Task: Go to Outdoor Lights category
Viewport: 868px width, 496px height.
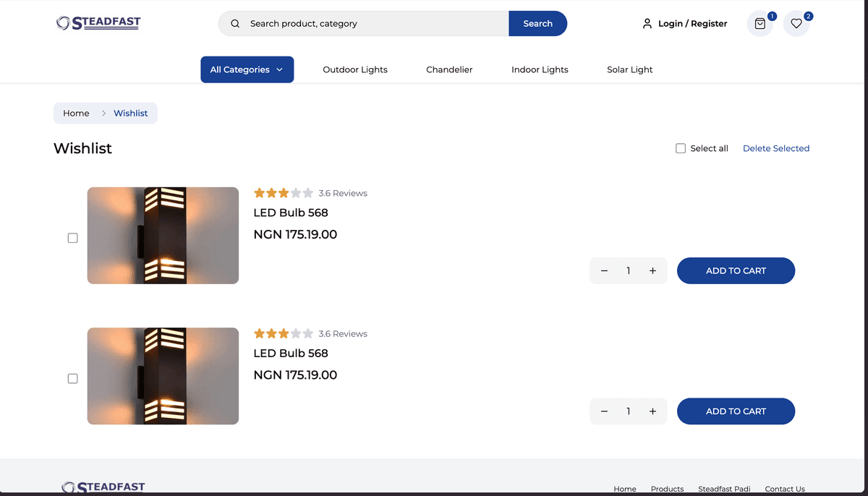Action: coord(354,69)
